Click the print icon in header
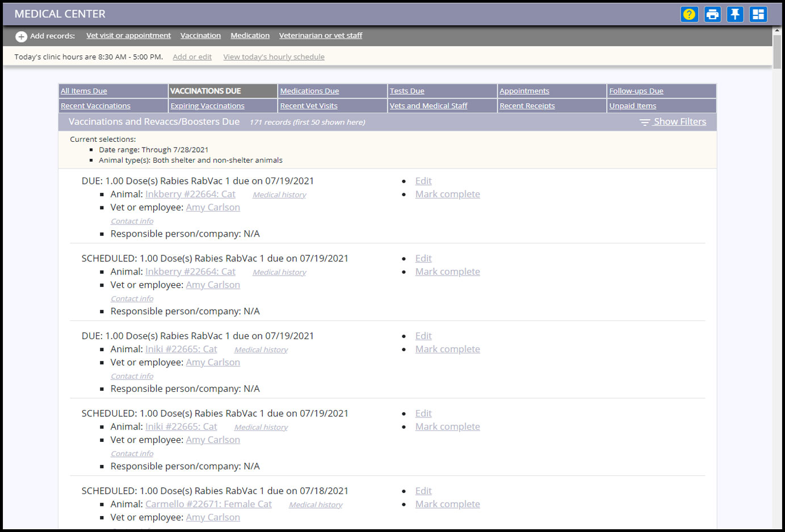 (x=712, y=14)
